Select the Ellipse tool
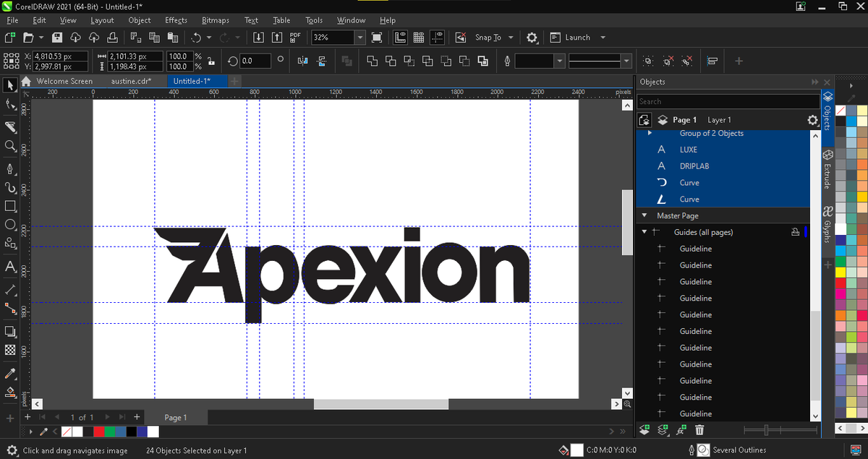Viewport: 868px width, 459px height. (10, 225)
